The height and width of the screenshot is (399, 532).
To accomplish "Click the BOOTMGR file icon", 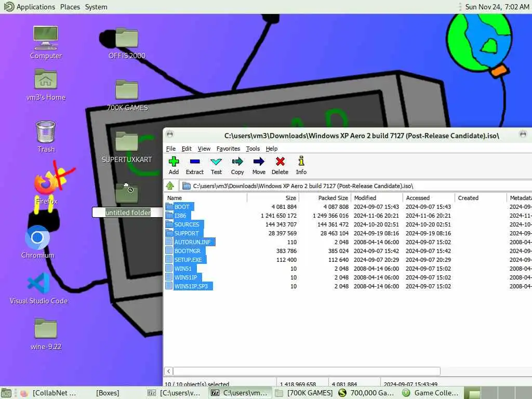I will tap(169, 251).
